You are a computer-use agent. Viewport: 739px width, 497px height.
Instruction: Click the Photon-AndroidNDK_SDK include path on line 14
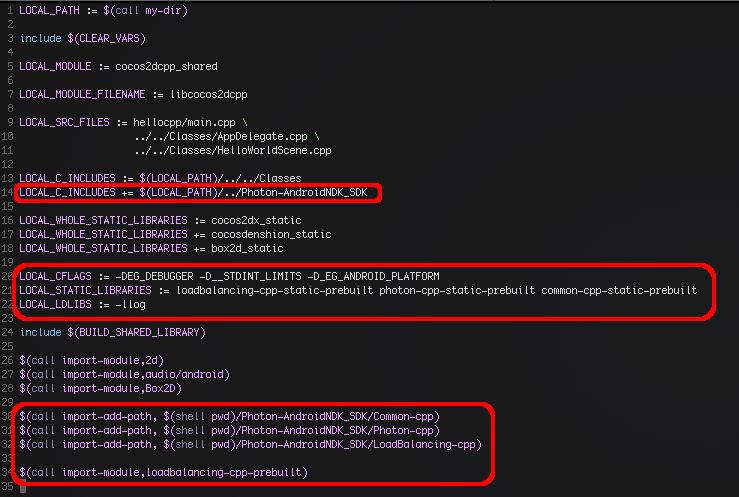click(x=253, y=192)
